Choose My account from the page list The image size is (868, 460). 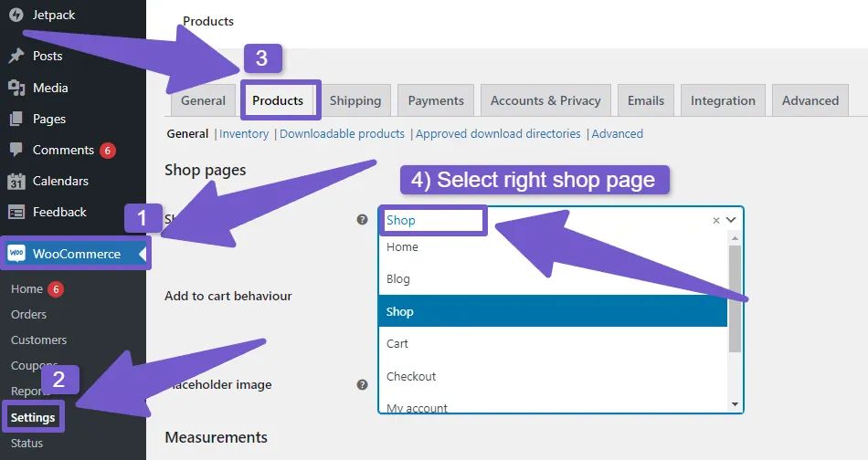pyautogui.click(x=553, y=407)
